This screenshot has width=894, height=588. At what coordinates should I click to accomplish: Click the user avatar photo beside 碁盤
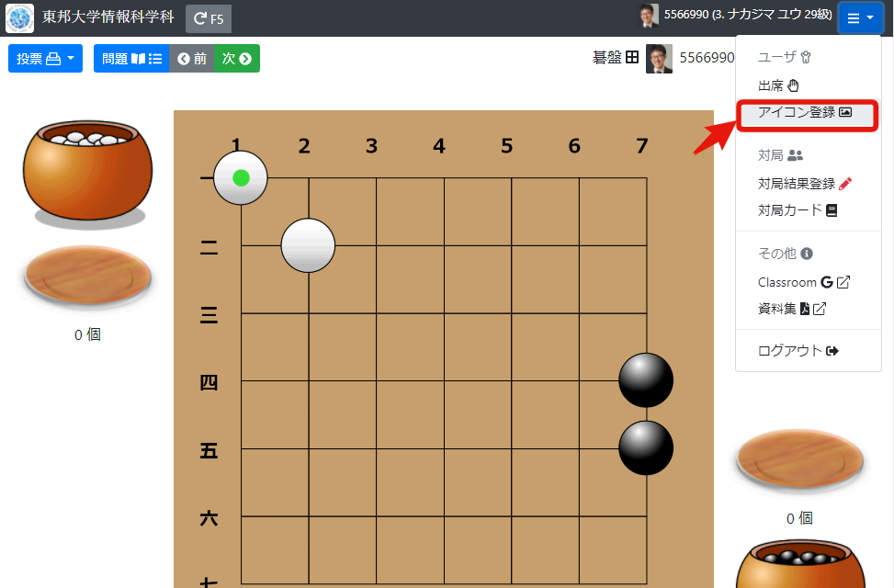click(x=659, y=59)
